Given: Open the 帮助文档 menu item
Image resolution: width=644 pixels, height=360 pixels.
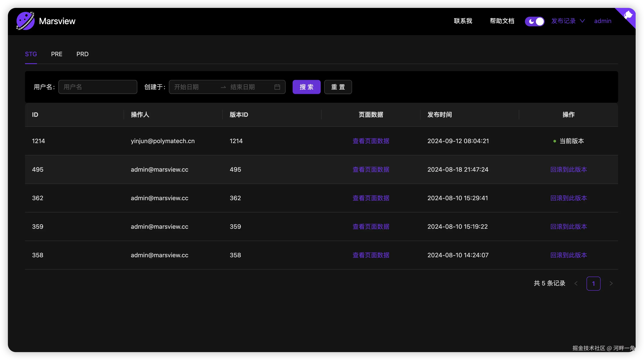Looking at the screenshot, I should click(502, 21).
